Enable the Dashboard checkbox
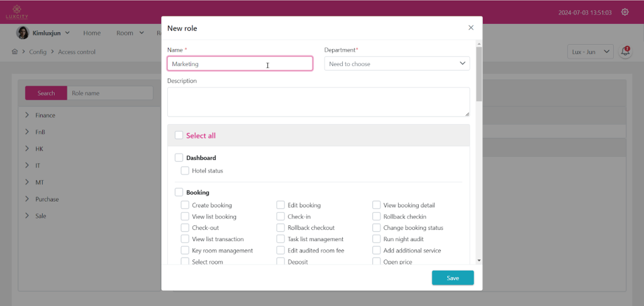 click(x=179, y=158)
